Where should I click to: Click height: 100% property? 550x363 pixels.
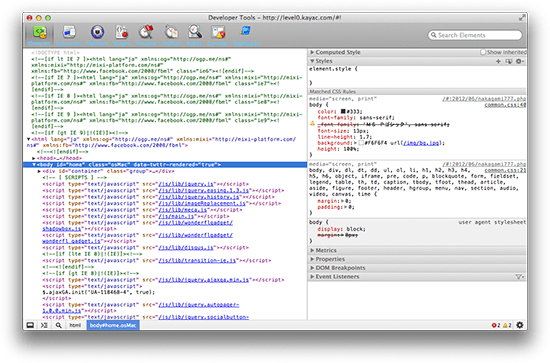[x=338, y=149]
